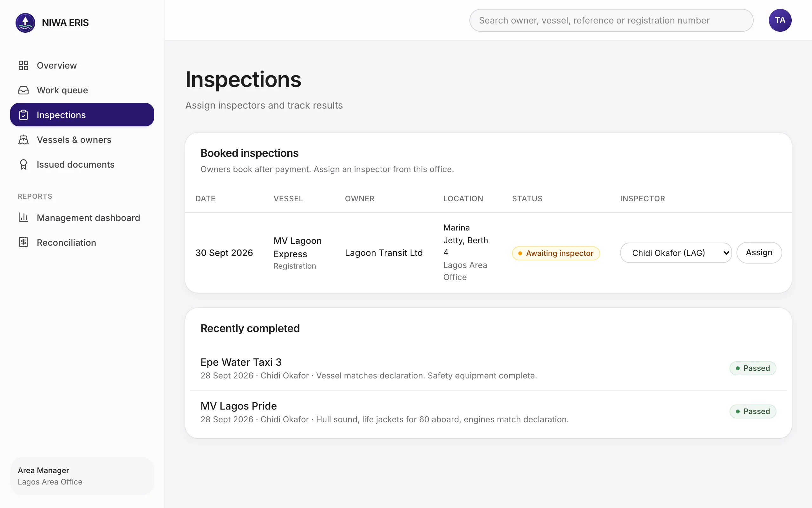Click the Reconciliation receipt icon

point(23,242)
